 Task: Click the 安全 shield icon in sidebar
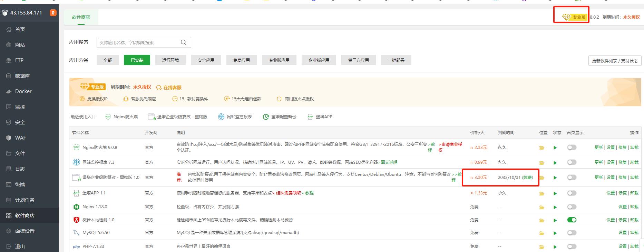tap(9, 122)
